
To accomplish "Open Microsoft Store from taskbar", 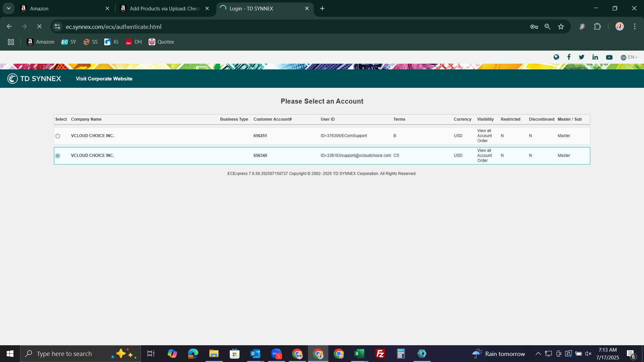I will [x=234, y=354].
